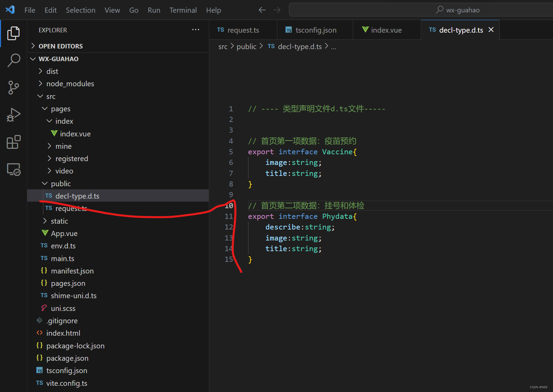Open the Extensions view icon
553x392 pixels.
click(13, 142)
